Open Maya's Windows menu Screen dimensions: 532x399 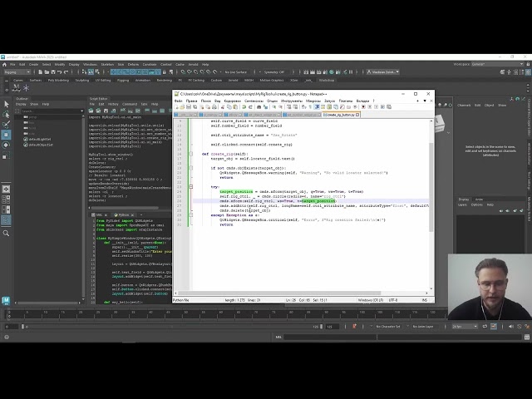(x=90, y=65)
